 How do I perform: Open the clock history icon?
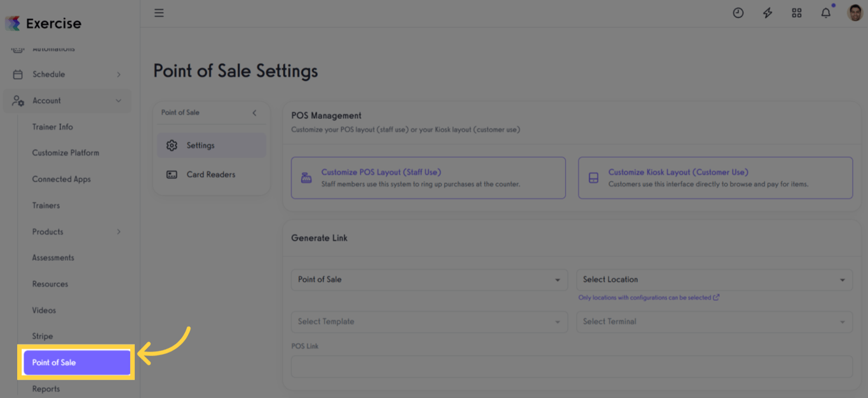(x=738, y=13)
